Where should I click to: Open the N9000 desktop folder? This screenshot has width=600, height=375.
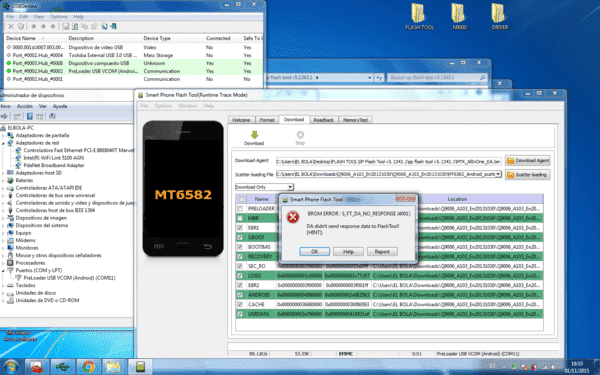459,16
